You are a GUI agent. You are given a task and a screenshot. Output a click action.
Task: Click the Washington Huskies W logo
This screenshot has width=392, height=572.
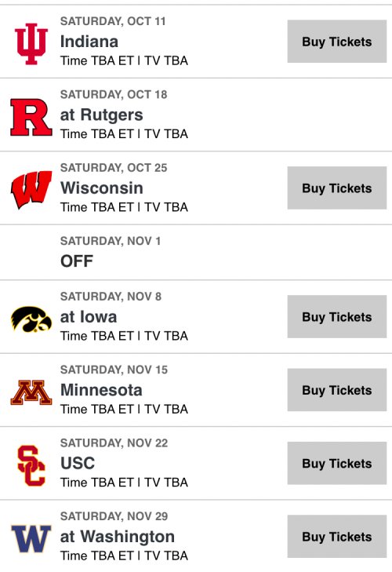coord(31,539)
